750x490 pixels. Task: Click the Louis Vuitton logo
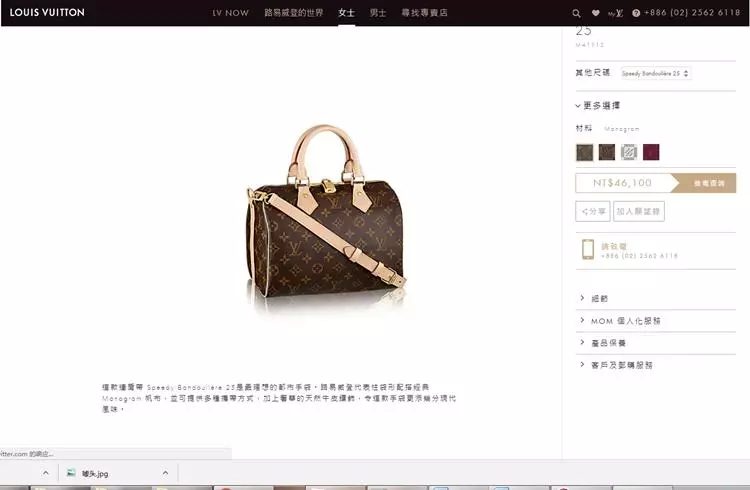coord(47,12)
